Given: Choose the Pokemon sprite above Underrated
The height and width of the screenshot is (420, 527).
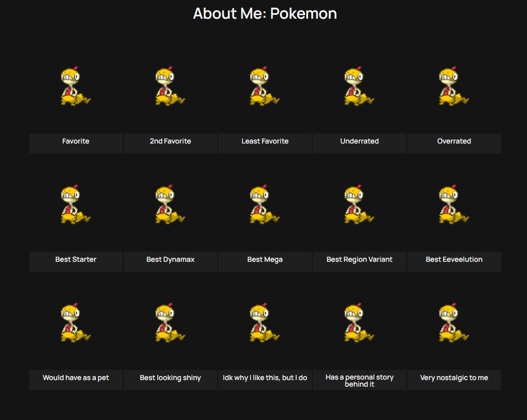Looking at the screenshot, I should point(359,86).
